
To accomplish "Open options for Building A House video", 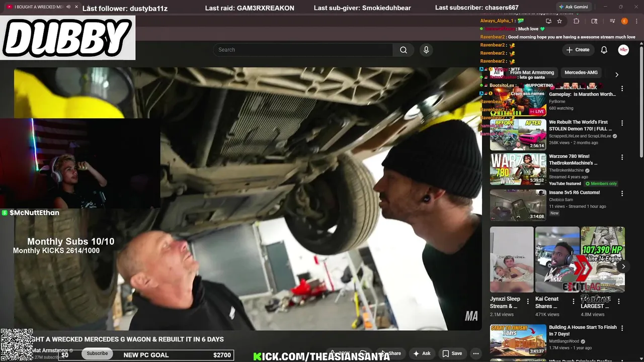I will pos(622,328).
